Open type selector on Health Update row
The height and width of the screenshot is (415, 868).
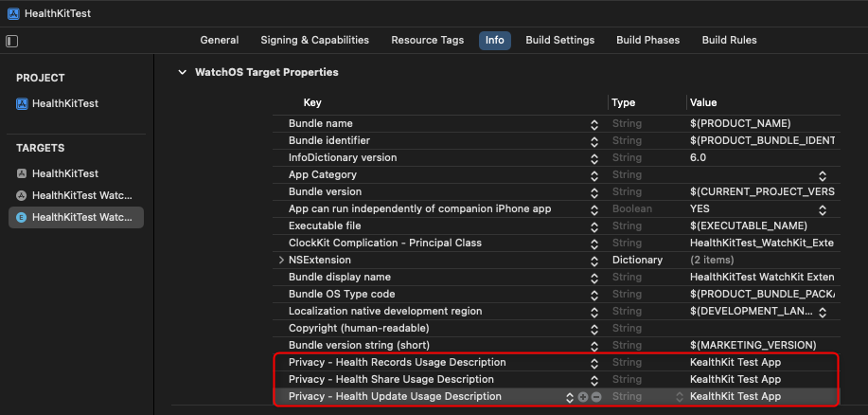point(679,396)
